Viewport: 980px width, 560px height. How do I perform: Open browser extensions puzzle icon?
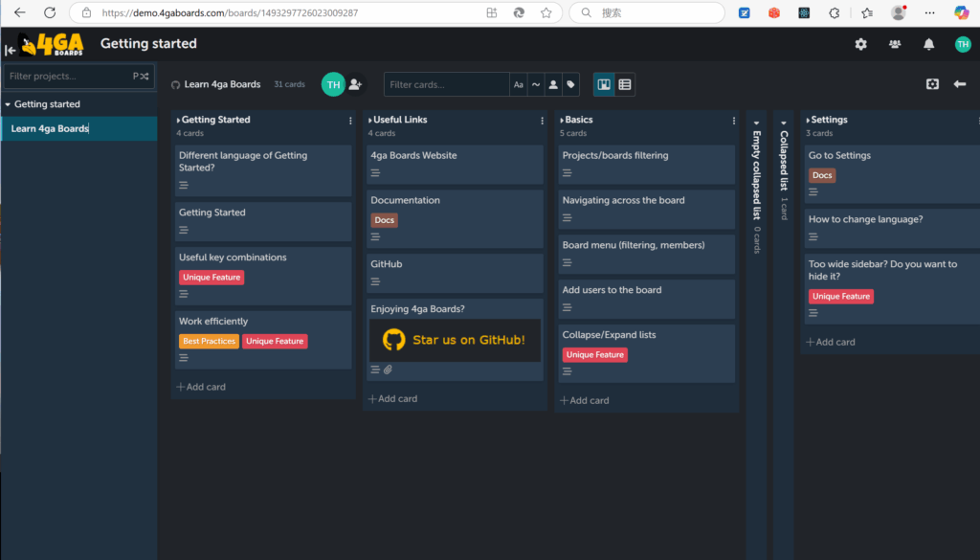(834, 12)
